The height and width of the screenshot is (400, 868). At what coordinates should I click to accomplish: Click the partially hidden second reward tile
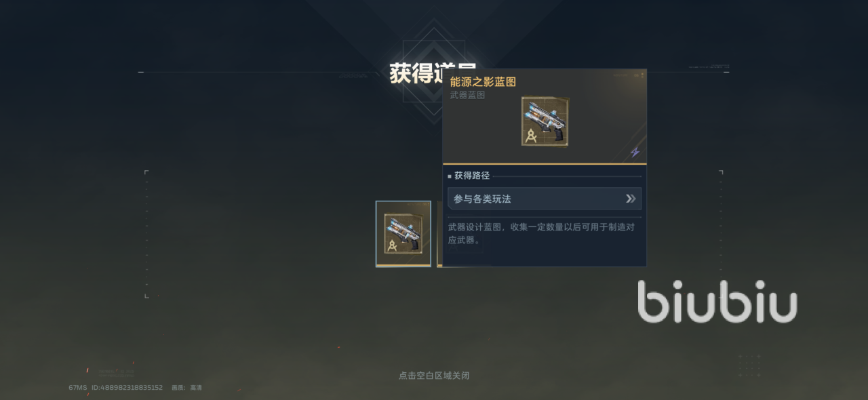point(439,234)
